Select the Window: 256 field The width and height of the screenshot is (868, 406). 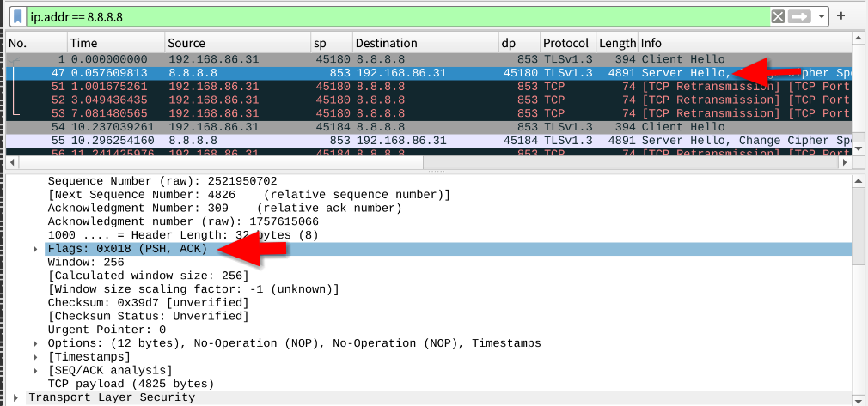[86, 262]
